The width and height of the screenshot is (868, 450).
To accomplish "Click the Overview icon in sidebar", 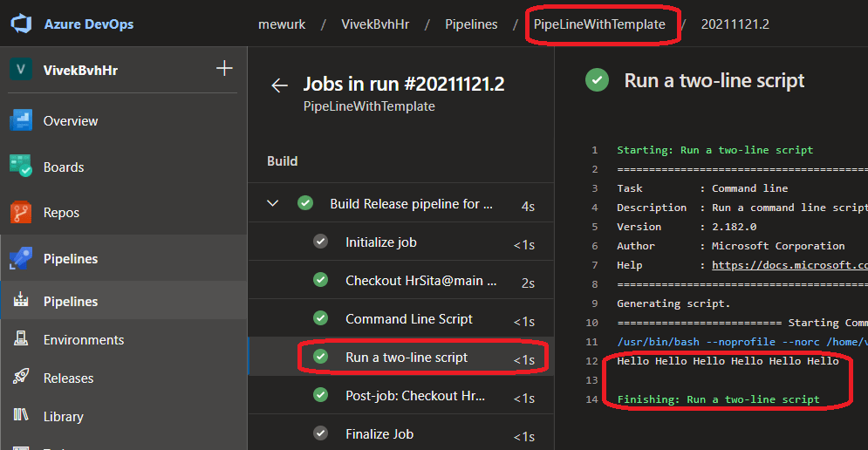I will (x=21, y=120).
